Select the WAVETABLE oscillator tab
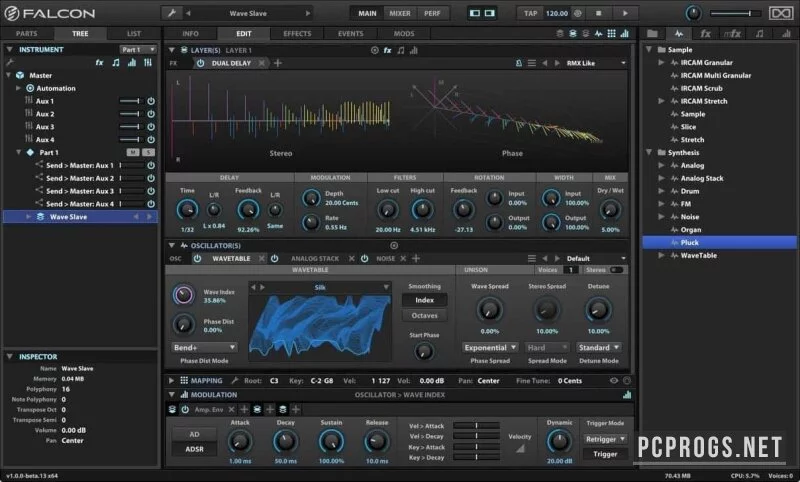 point(231,259)
